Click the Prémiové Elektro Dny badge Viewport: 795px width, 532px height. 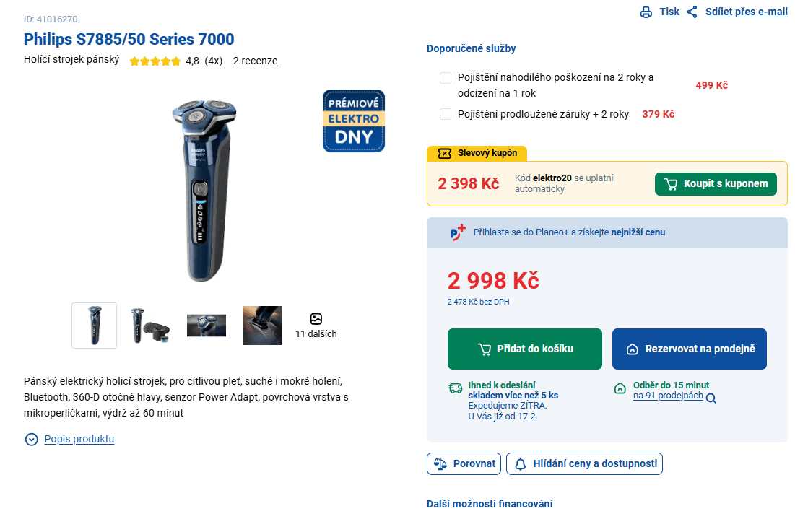click(353, 121)
